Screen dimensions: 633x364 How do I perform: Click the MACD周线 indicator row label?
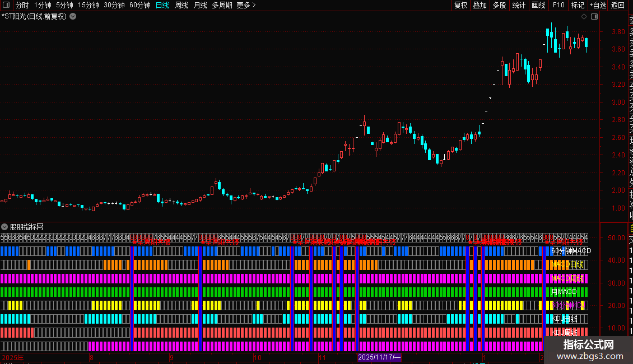pos(567,278)
